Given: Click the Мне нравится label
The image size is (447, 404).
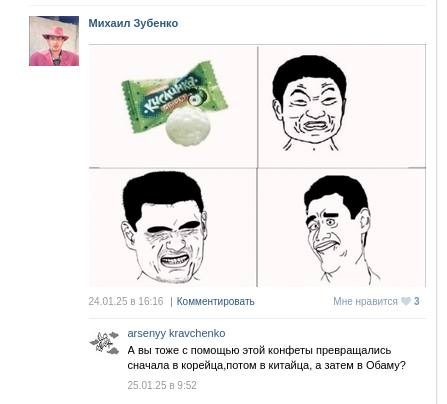Looking at the screenshot, I should coord(365,301).
